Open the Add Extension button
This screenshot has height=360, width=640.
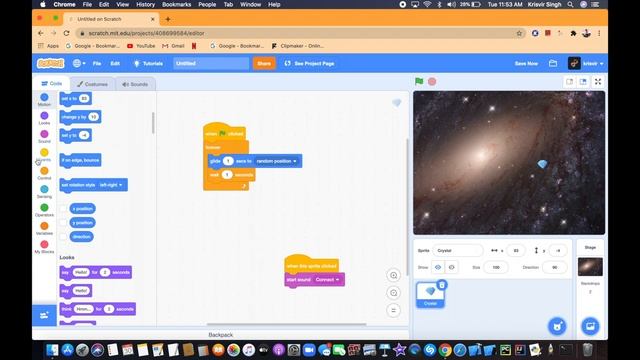tap(44, 315)
